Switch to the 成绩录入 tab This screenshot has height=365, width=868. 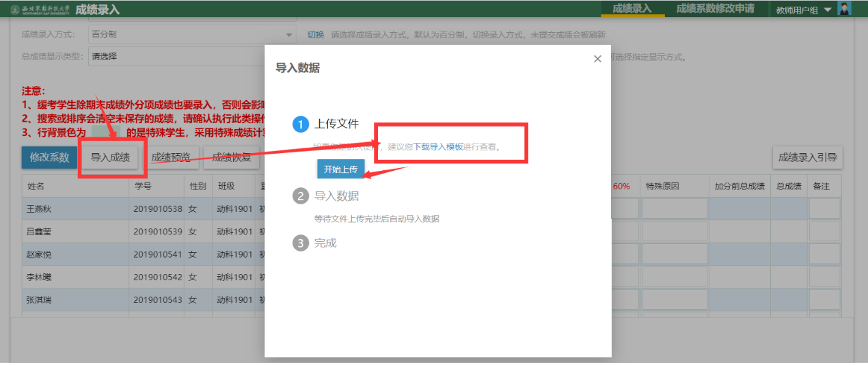pos(632,9)
